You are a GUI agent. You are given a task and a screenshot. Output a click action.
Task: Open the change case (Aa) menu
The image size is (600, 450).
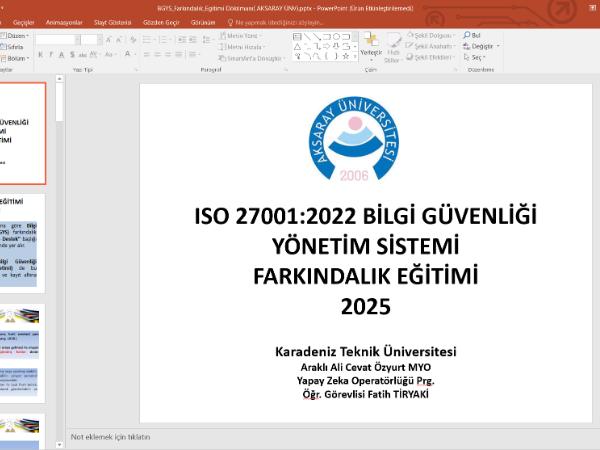(110, 55)
